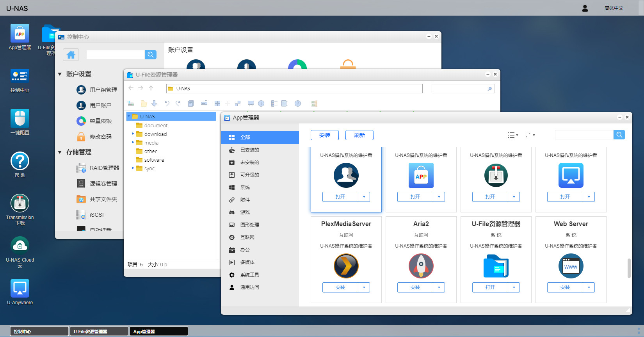
Task: Click the download arrow in U-File toolbar
Action: point(154,103)
